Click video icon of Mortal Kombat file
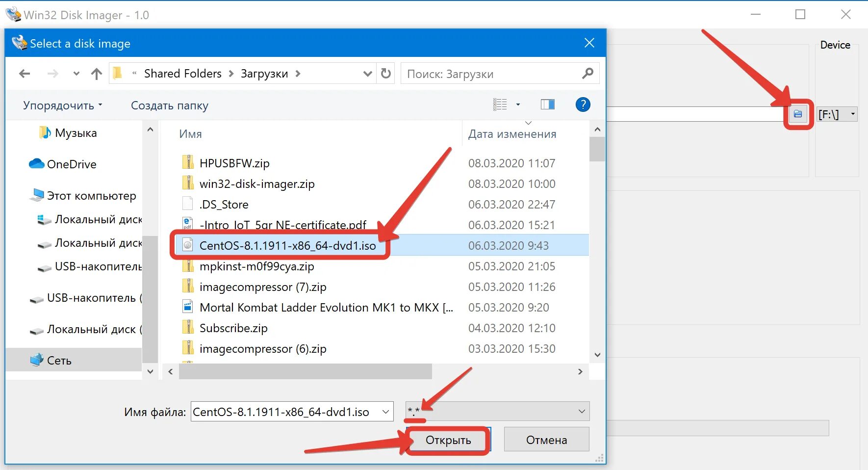Screen dimensions: 868x470 point(187,307)
